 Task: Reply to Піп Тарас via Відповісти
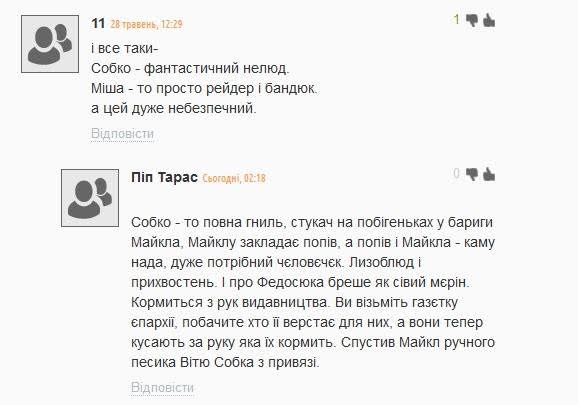[x=163, y=387]
